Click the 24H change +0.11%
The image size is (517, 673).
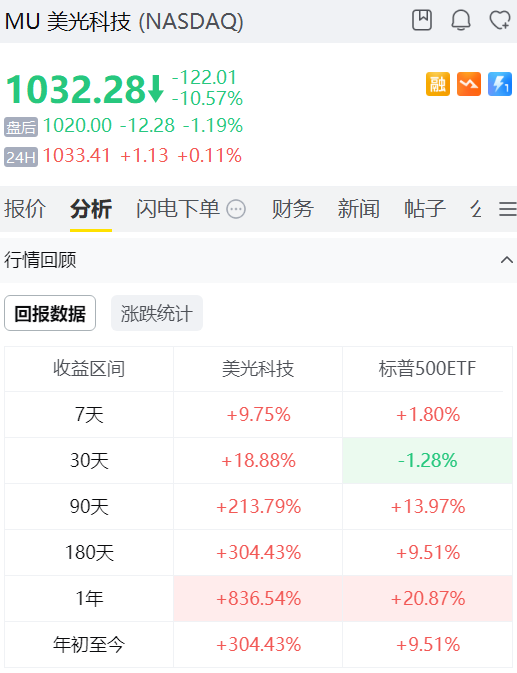(209, 155)
